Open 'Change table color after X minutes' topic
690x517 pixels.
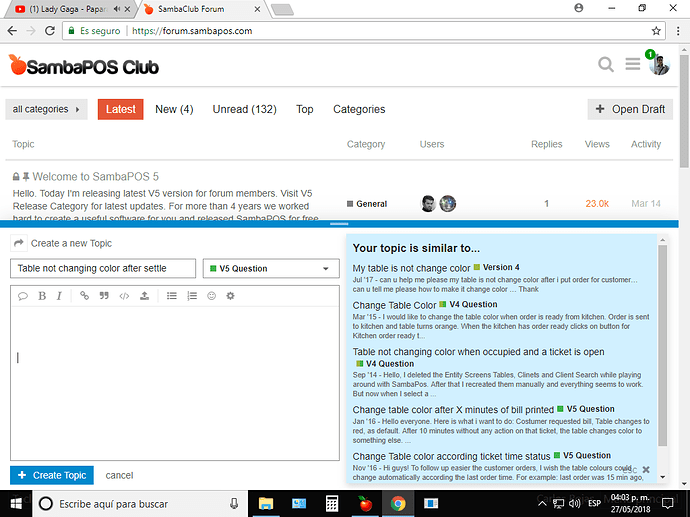tap(453, 410)
